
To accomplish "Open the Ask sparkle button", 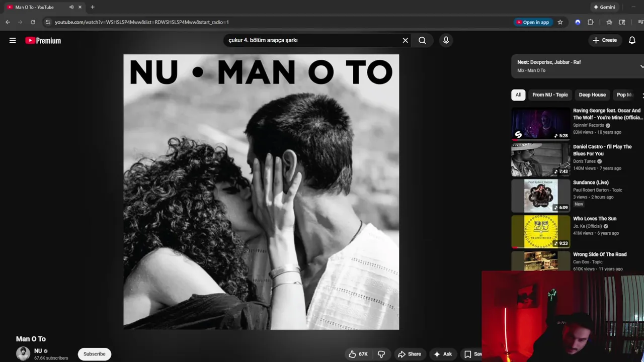I will (443, 354).
